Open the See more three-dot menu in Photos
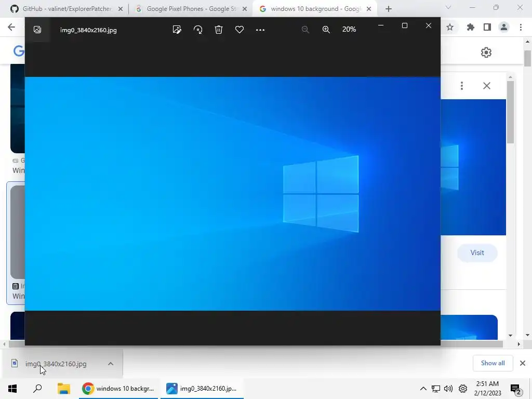This screenshot has width=532, height=399. [260, 30]
